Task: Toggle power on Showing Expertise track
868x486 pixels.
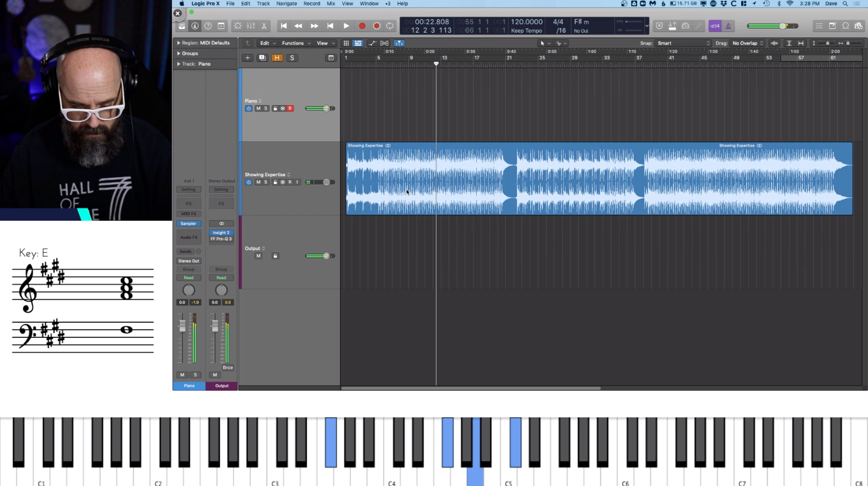Action: (x=248, y=182)
